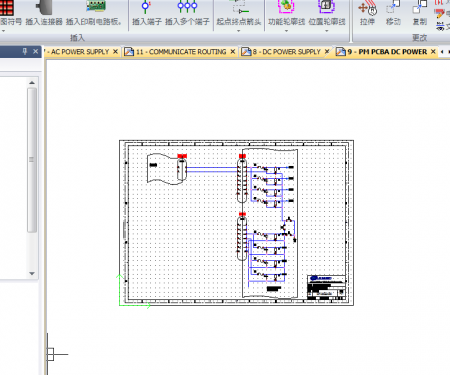Select Function Outline tool

[286, 7]
